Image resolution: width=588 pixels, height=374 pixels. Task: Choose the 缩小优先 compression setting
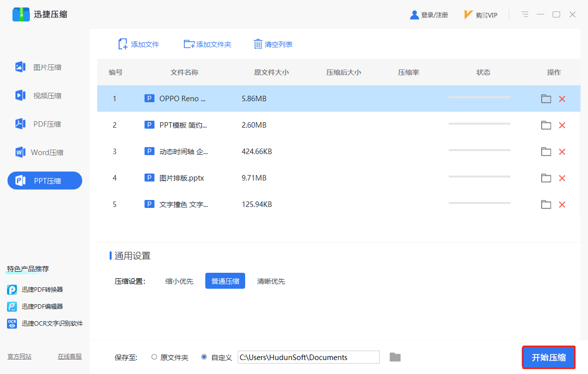179,281
